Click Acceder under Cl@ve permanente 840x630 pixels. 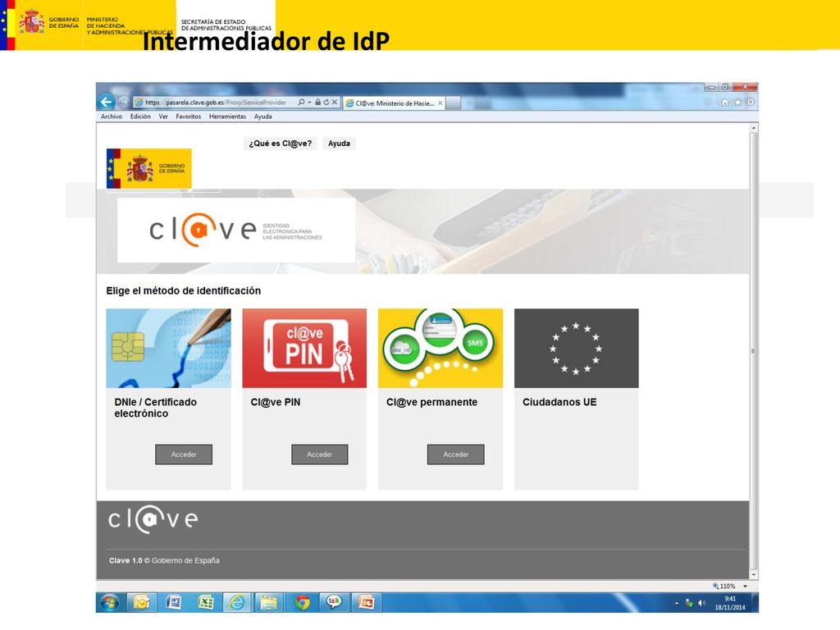tap(456, 454)
